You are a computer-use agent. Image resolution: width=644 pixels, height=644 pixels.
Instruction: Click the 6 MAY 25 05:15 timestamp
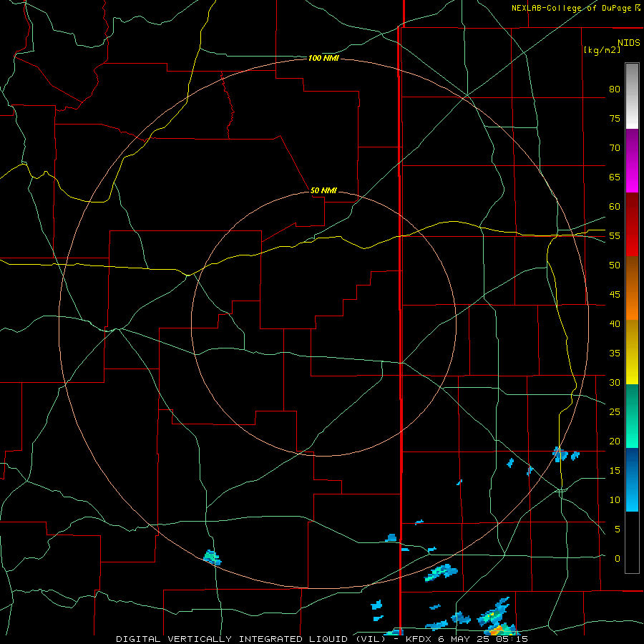[483, 639]
